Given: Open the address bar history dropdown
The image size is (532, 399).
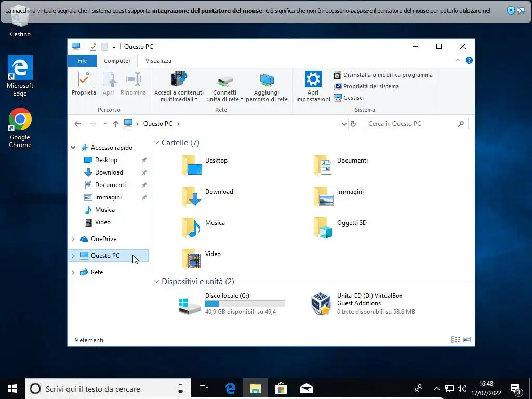Looking at the screenshot, I should click(344, 124).
